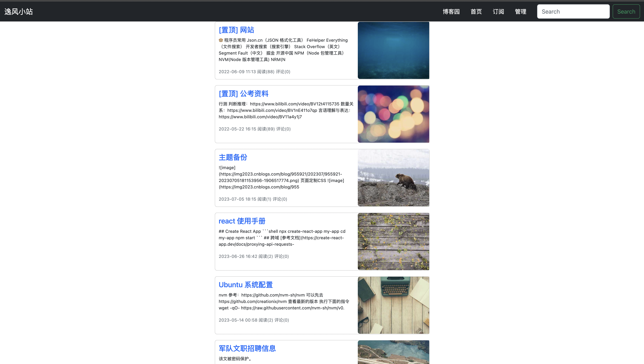Open the 订阅 navigation item
644x364 pixels.
[498, 11]
